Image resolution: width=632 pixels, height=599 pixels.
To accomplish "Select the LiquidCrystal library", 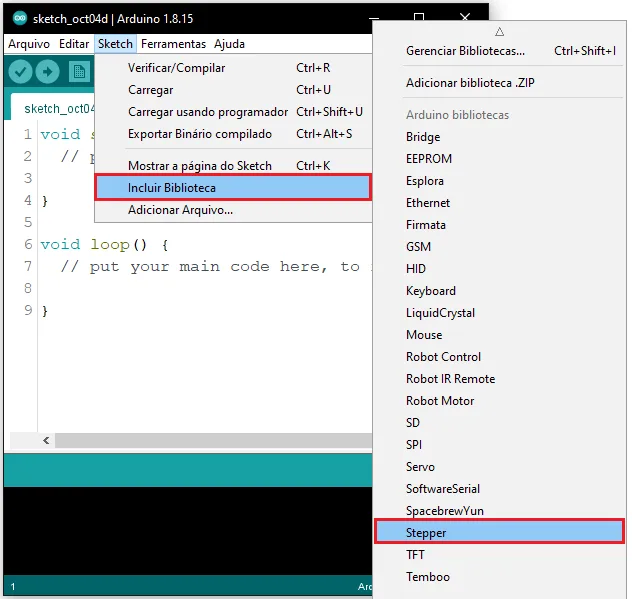I will (x=500, y=313).
